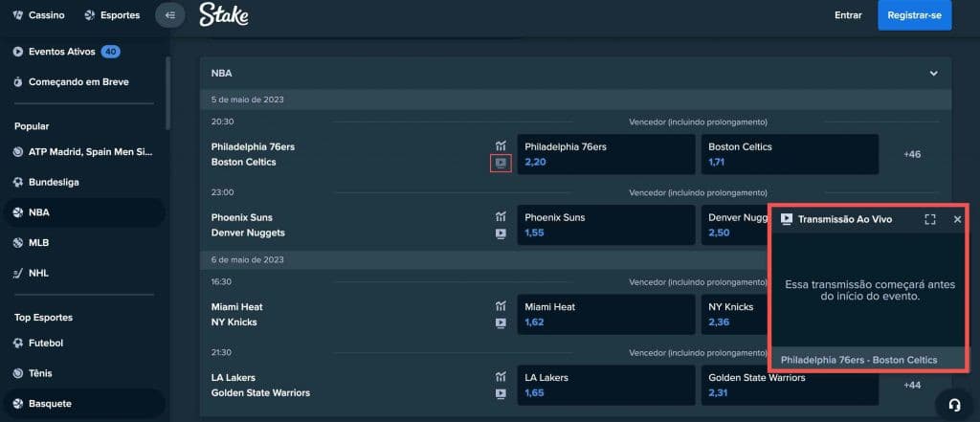980x422 pixels.
Task: Expand live stream popup to fullscreen
Action: pyautogui.click(x=930, y=219)
